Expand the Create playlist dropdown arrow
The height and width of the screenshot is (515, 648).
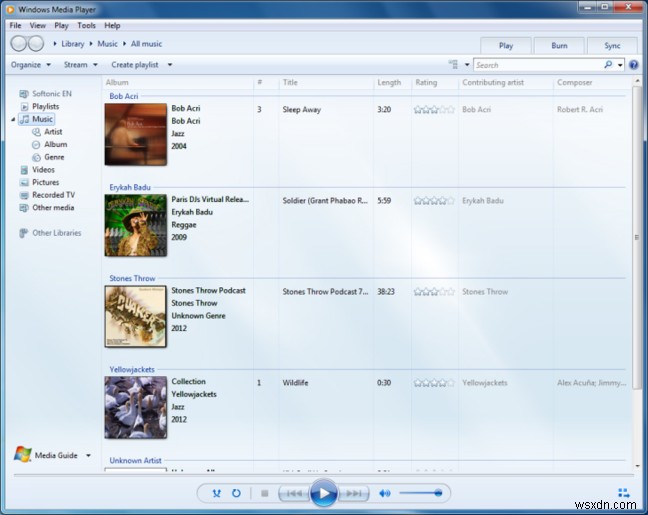pos(170,65)
